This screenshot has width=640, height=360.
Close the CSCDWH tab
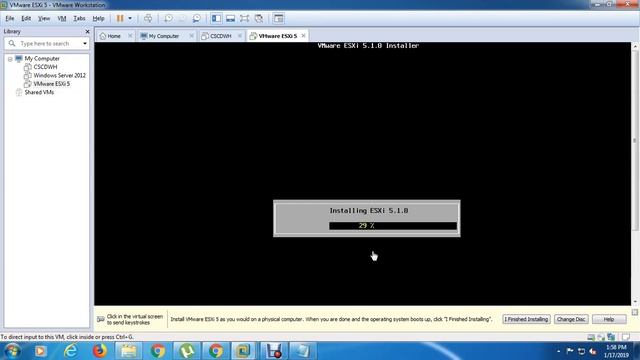[240, 36]
